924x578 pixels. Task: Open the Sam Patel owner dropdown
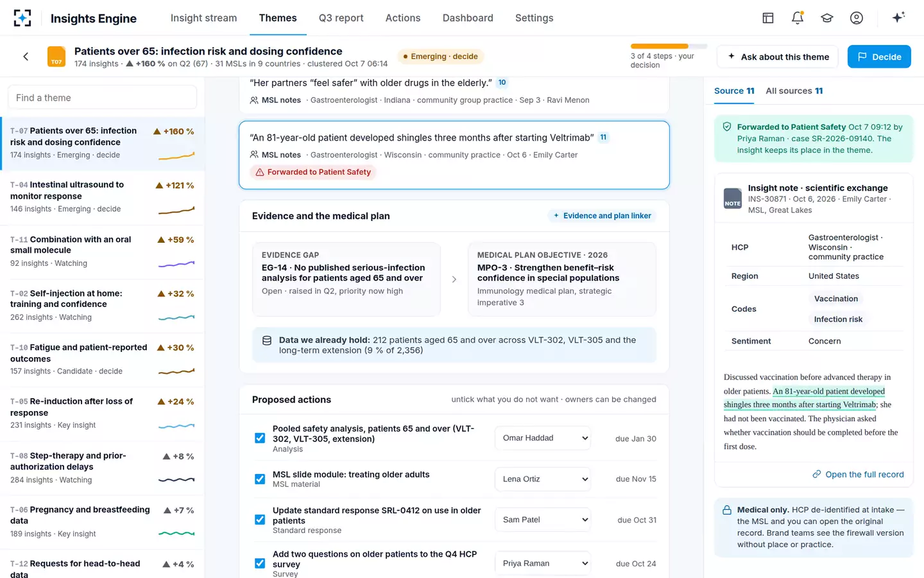point(543,520)
